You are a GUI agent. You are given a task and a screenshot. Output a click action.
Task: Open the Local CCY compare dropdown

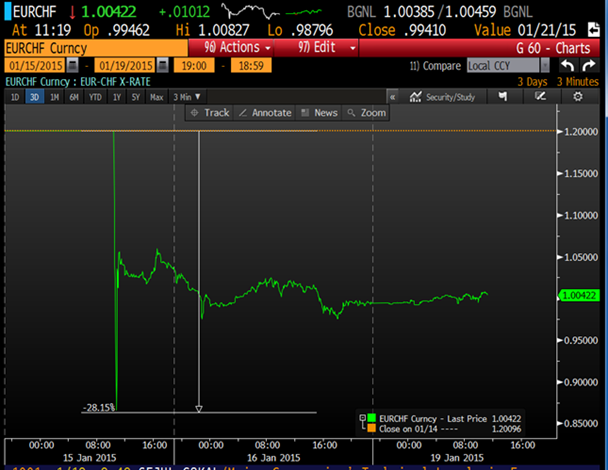507,66
